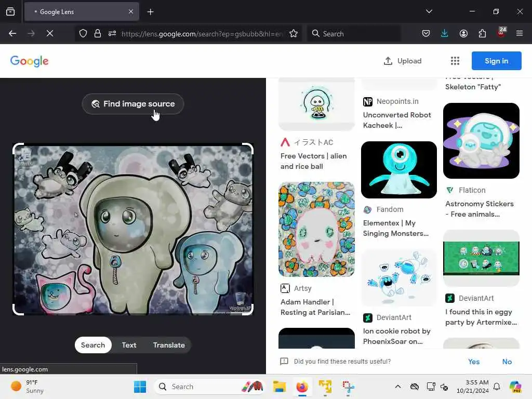Open the alien and rice ball result thumbnail
The width and height of the screenshot is (532, 399).
click(316, 104)
